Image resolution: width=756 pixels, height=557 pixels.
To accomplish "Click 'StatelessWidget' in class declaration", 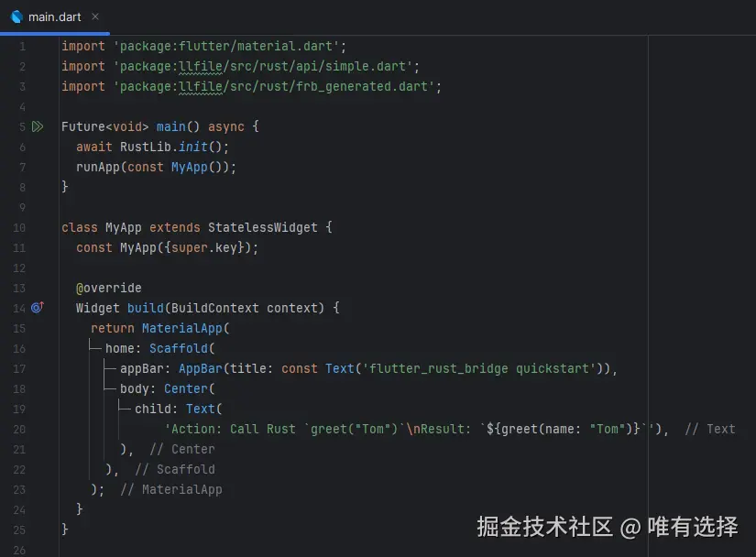I will coord(263,227).
